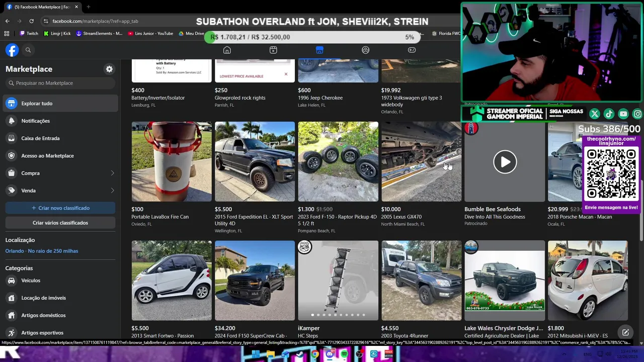The width and height of the screenshot is (644, 362).
Task: Open the iKamper HC Steps ad image
Action: [338, 281]
